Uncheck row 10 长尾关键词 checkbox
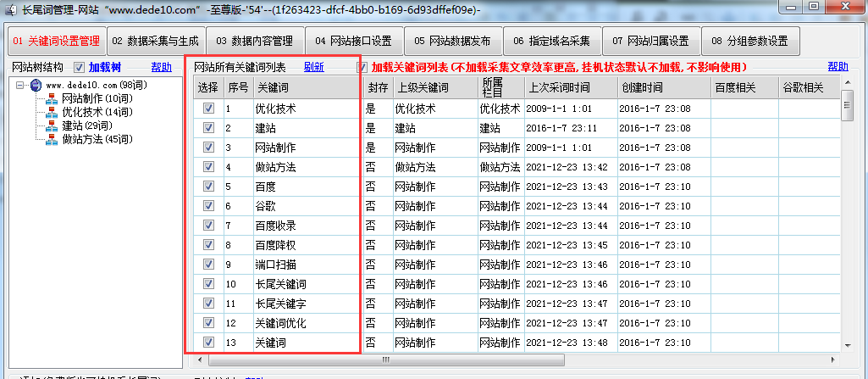868x379 pixels. coord(208,284)
